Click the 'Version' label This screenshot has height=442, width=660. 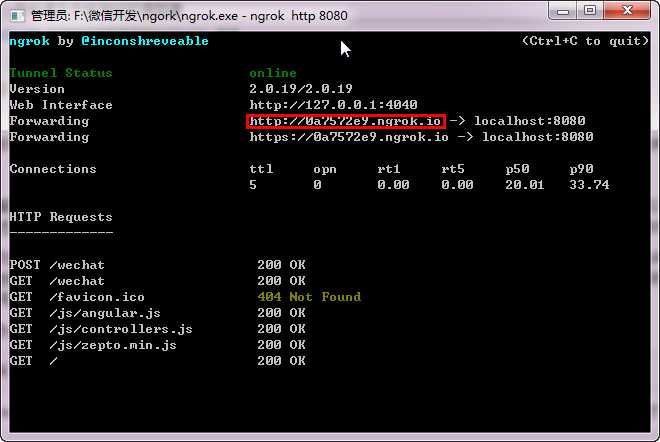point(37,89)
